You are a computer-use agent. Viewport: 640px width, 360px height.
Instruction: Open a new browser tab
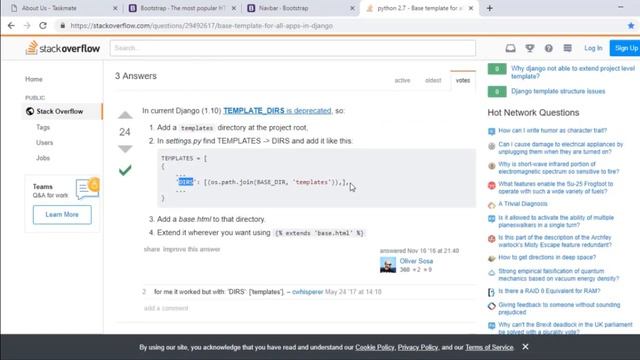point(490,8)
